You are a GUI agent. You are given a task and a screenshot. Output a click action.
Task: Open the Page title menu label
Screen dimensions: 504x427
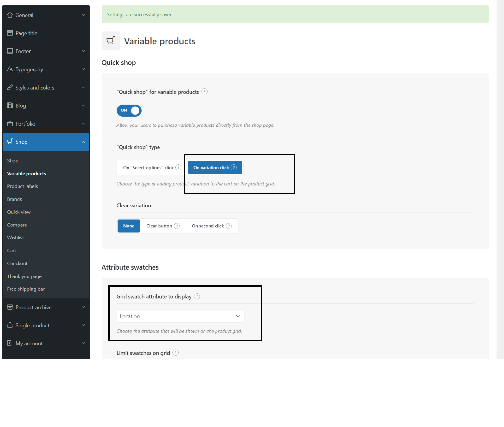[26, 33]
